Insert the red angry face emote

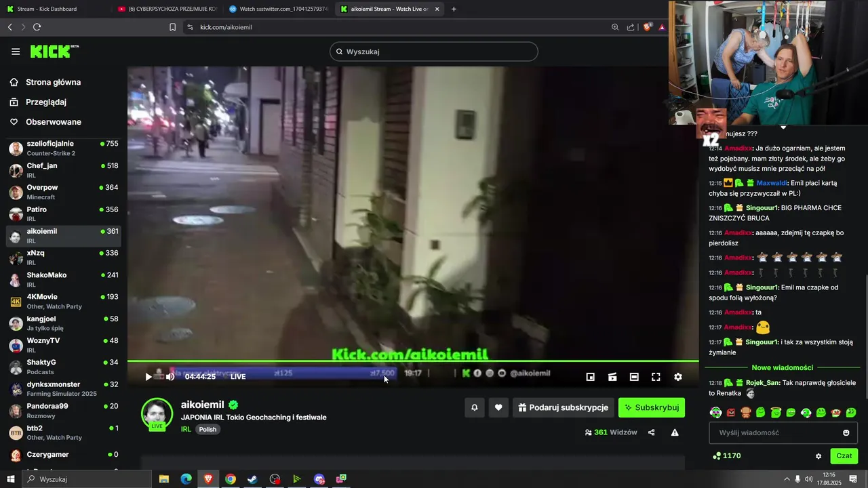point(731,412)
